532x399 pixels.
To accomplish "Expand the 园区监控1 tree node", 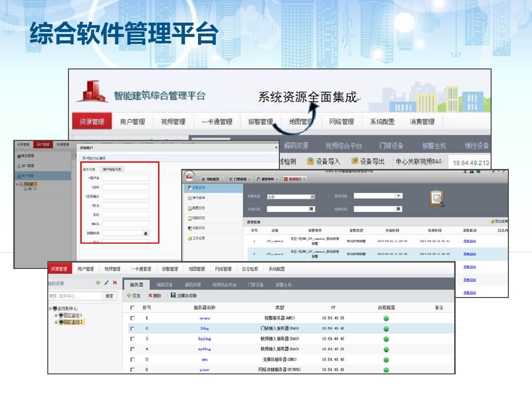I will click(x=56, y=315).
